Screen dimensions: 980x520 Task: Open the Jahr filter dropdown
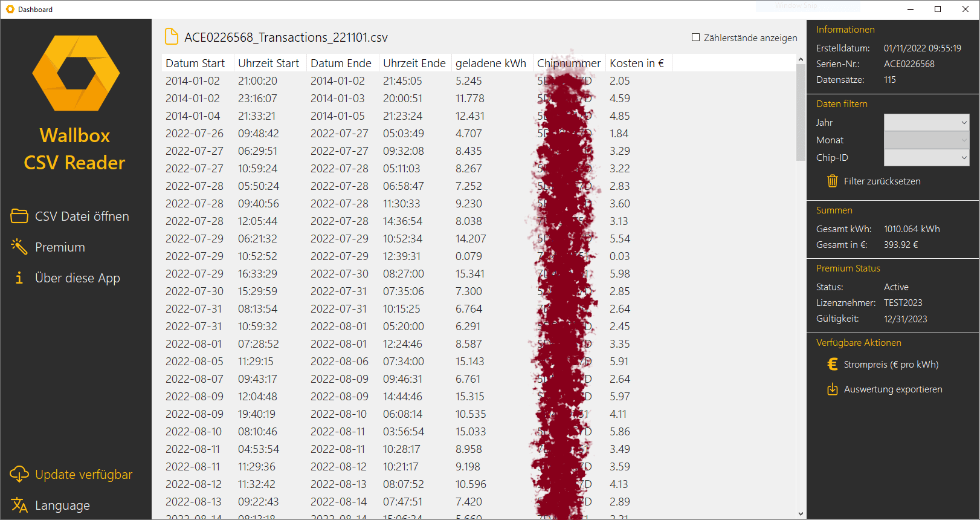926,122
